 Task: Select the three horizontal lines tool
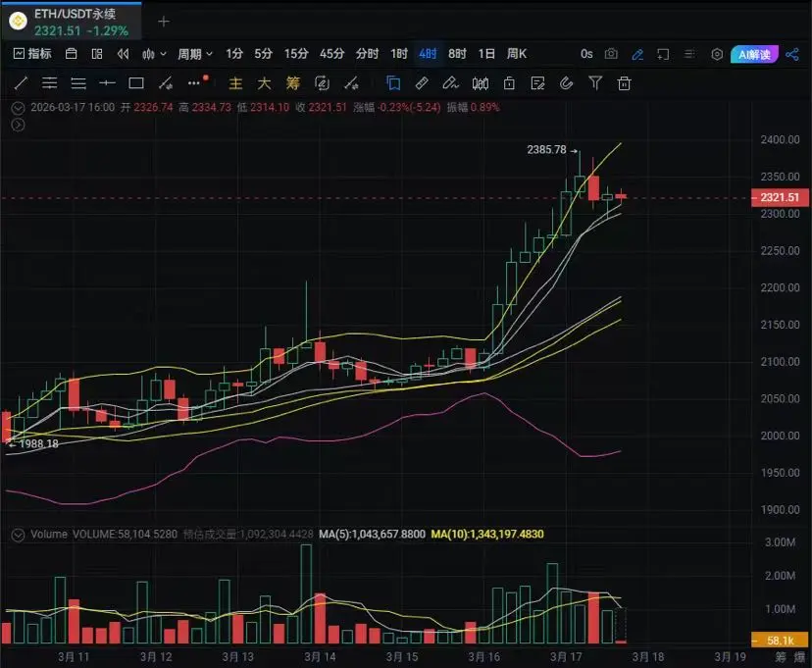78,82
